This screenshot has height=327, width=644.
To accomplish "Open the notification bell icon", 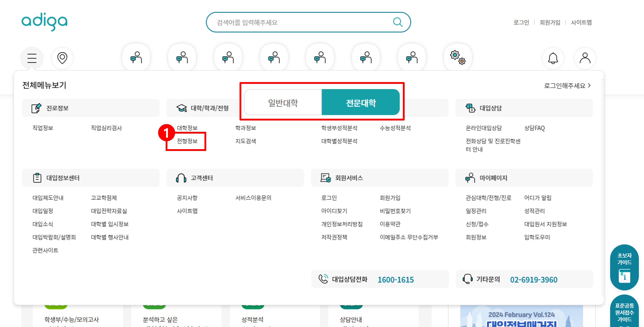I will click(x=553, y=58).
